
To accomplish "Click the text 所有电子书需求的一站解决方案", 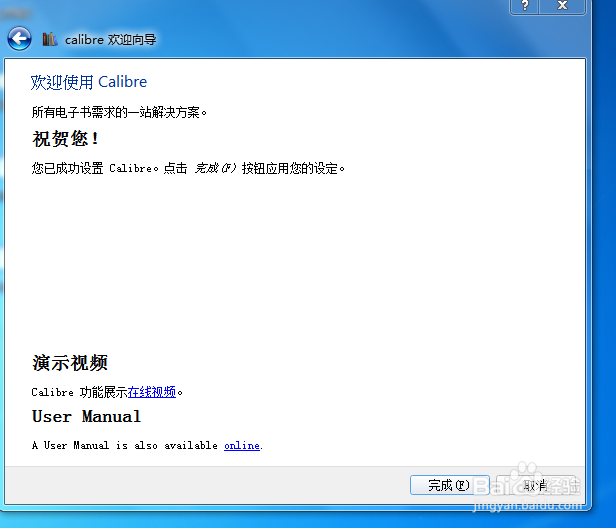I will pos(119,112).
